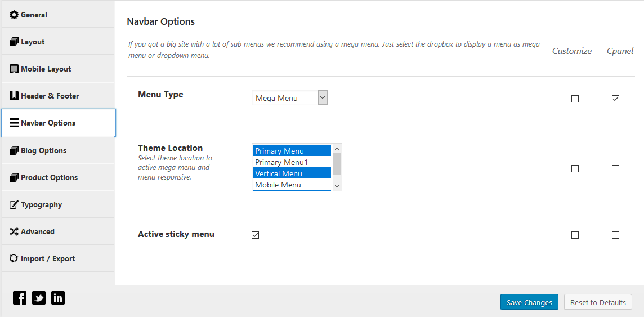Click the Theme Location list down scroll arrow
This screenshot has width=644, height=317.
pos(337,186)
